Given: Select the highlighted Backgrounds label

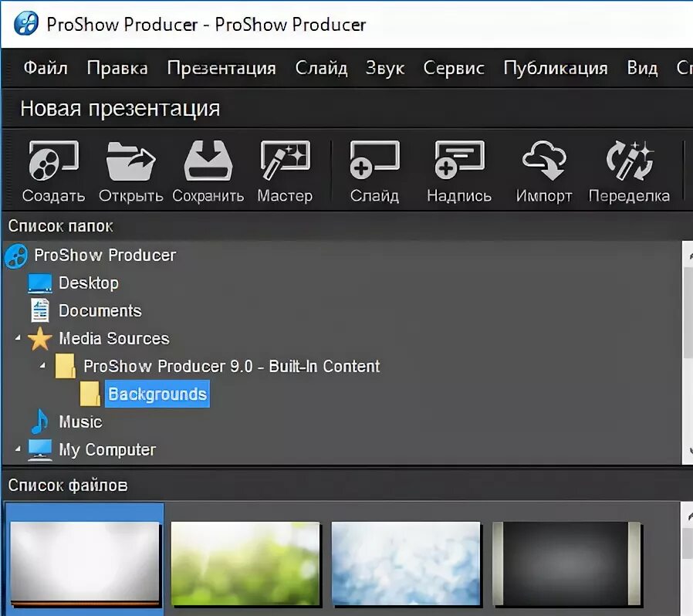Looking at the screenshot, I should [x=157, y=394].
